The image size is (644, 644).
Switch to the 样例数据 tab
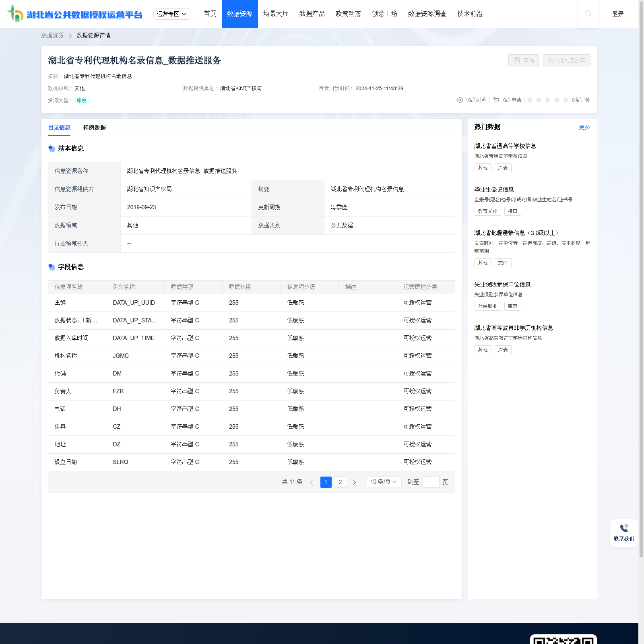point(94,128)
